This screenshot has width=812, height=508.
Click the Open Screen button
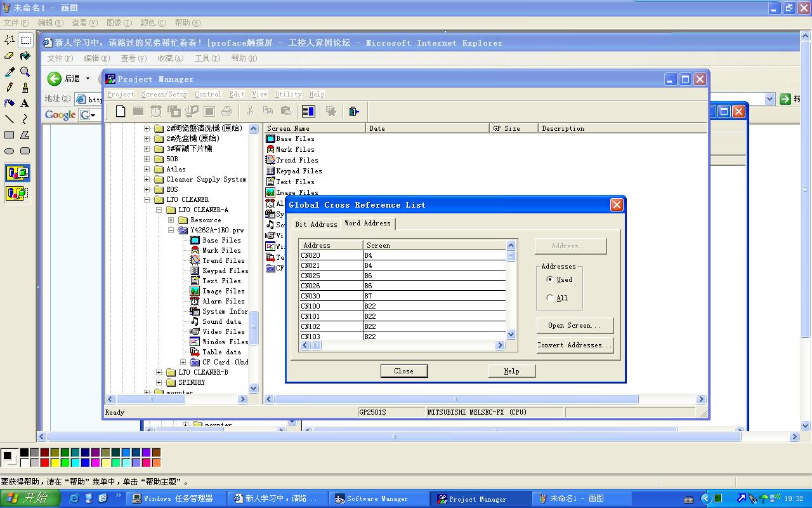(574, 326)
